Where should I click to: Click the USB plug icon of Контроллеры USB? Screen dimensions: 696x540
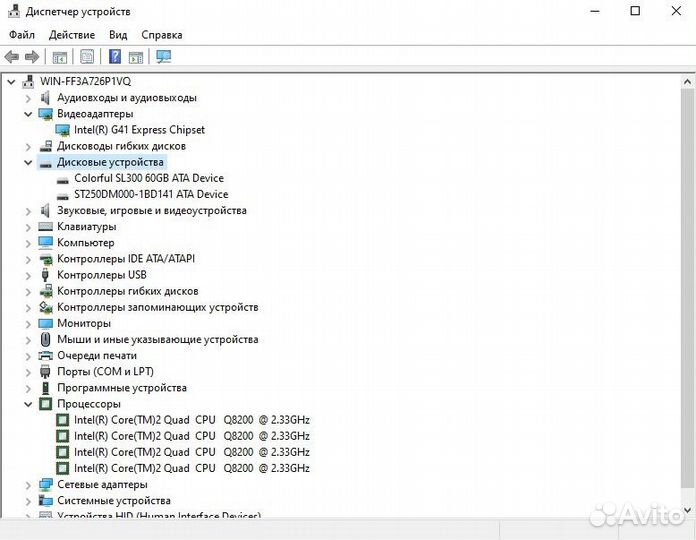(45, 275)
